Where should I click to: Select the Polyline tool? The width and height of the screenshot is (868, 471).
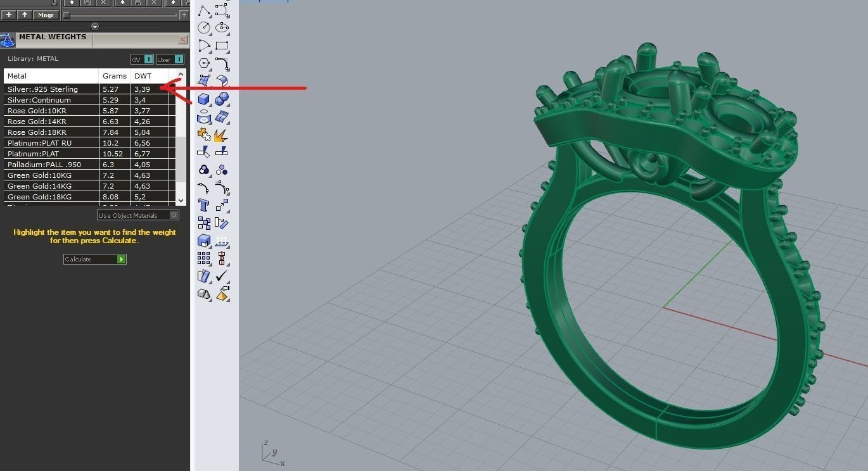coord(204,10)
